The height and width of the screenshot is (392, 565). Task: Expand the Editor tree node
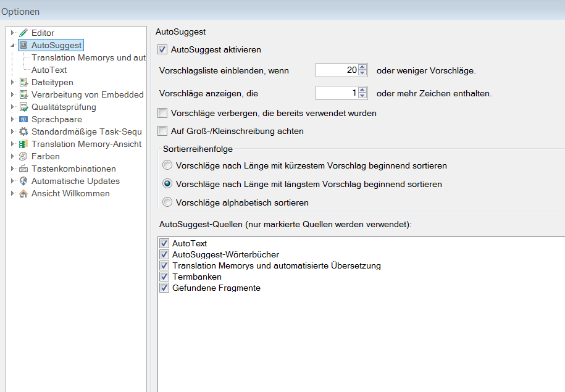coord(12,33)
